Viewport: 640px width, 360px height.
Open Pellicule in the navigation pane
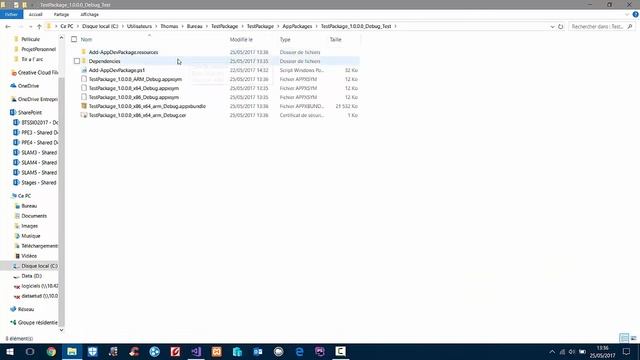coord(30,39)
